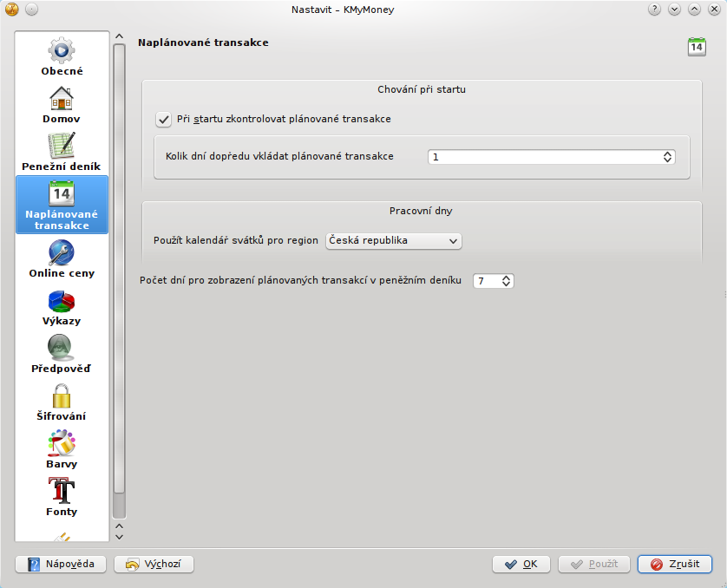The width and height of the screenshot is (727, 588).
Task: Open the Výkazy settings page
Action: coord(62,308)
